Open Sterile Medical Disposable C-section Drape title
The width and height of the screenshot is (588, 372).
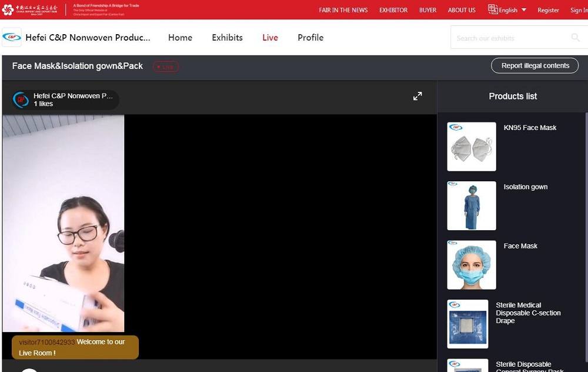[x=529, y=313]
